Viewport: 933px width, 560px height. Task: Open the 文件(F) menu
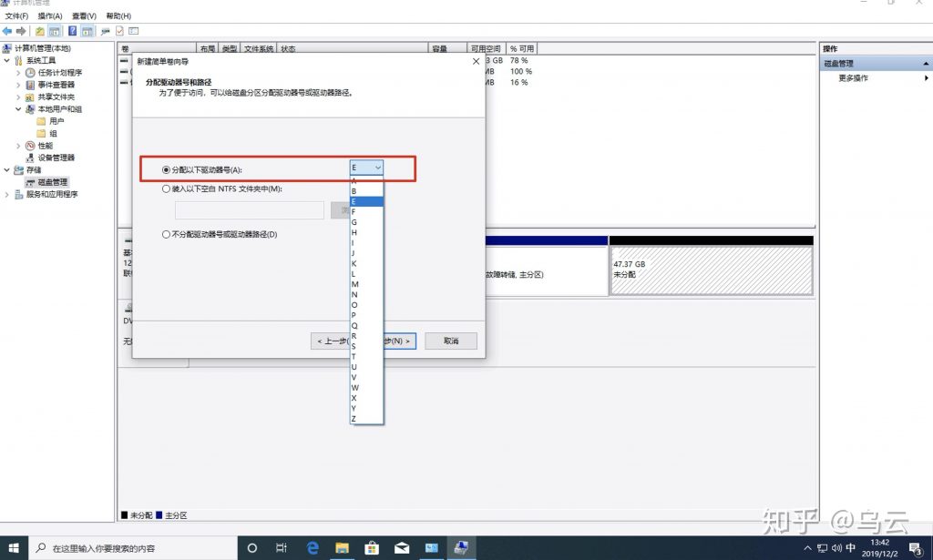pyautogui.click(x=16, y=16)
